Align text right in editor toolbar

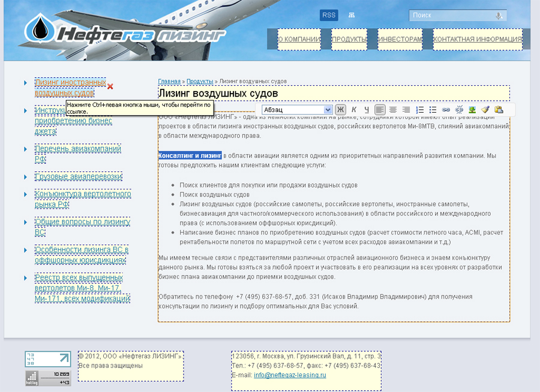tap(406, 110)
